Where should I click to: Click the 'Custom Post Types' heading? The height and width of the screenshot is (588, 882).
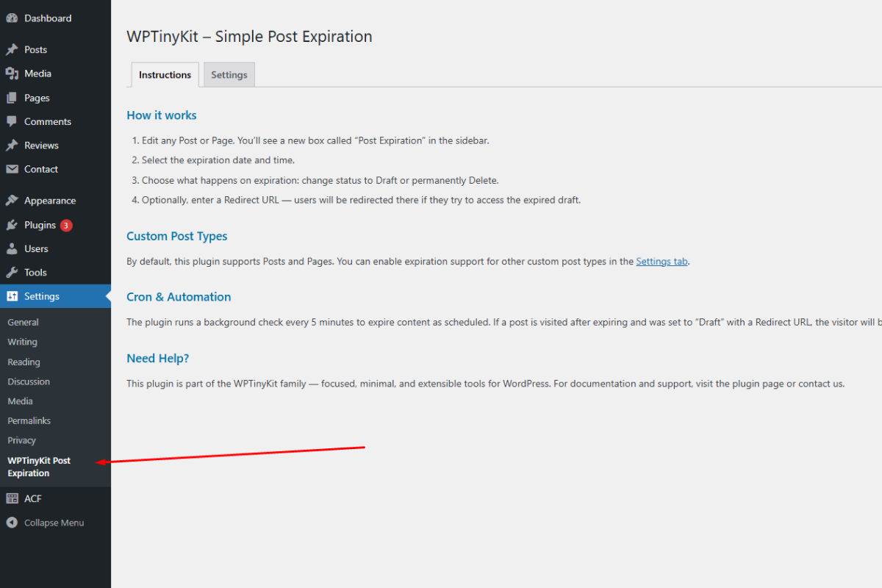point(177,236)
